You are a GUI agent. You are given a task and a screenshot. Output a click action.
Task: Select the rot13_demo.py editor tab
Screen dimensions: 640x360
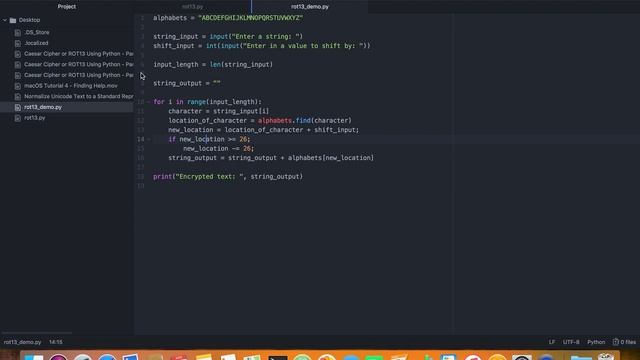pyautogui.click(x=309, y=7)
